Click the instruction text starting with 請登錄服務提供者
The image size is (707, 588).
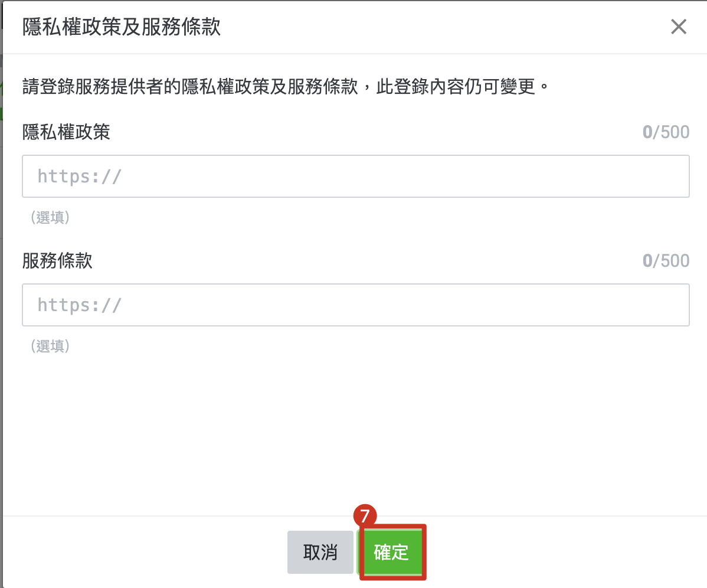tap(286, 86)
